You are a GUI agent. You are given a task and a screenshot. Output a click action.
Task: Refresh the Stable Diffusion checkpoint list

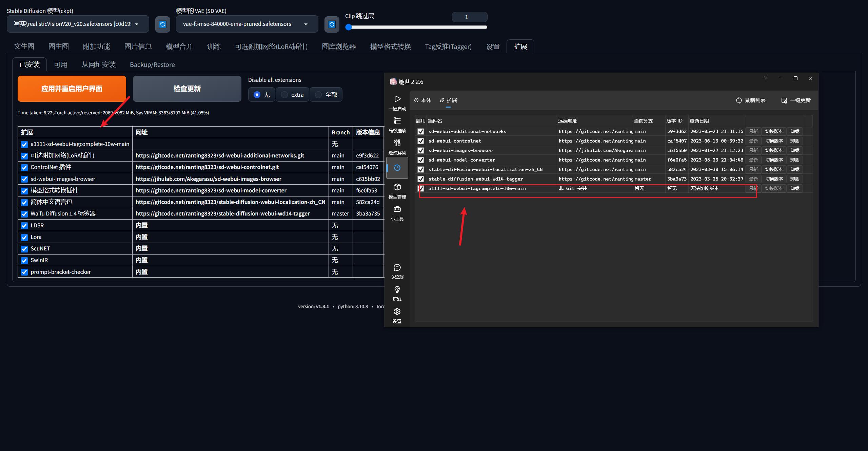point(162,24)
